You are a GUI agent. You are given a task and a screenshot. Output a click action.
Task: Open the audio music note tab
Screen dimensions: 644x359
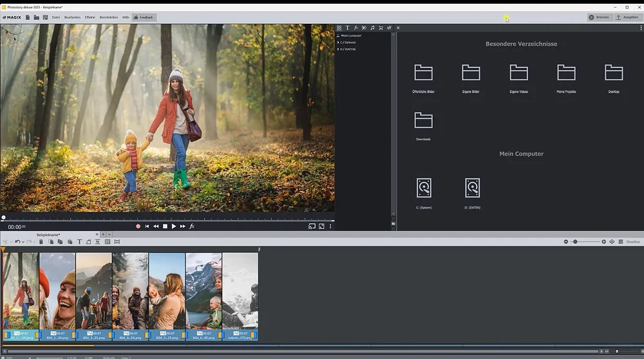(x=372, y=28)
